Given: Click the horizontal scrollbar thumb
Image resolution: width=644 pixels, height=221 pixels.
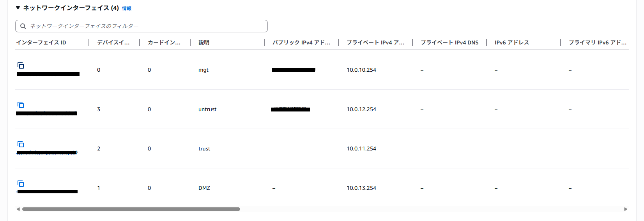Looking at the screenshot, I should (131, 209).
